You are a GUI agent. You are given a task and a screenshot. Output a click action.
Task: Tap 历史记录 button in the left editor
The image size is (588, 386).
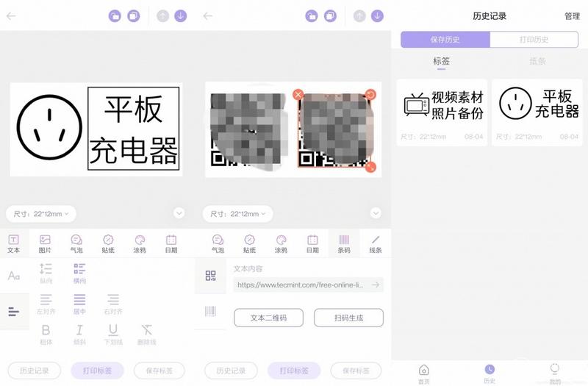[x=34, y=371]
